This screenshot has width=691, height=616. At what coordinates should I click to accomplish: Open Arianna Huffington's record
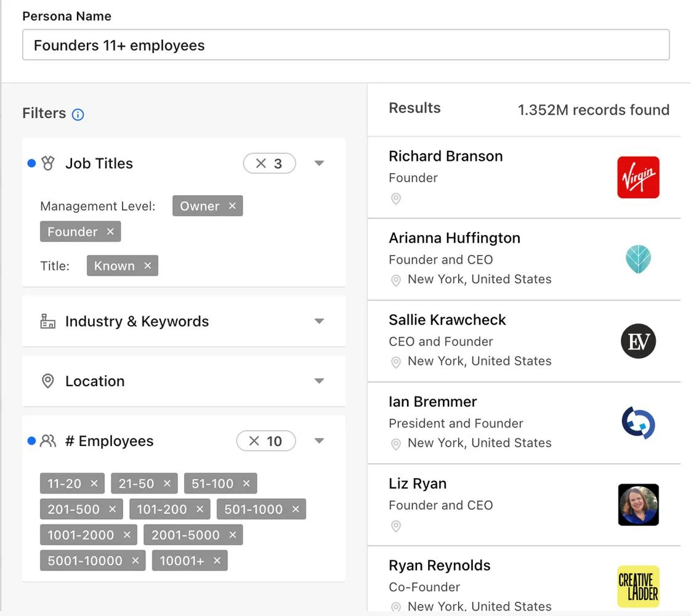point(524,259)
